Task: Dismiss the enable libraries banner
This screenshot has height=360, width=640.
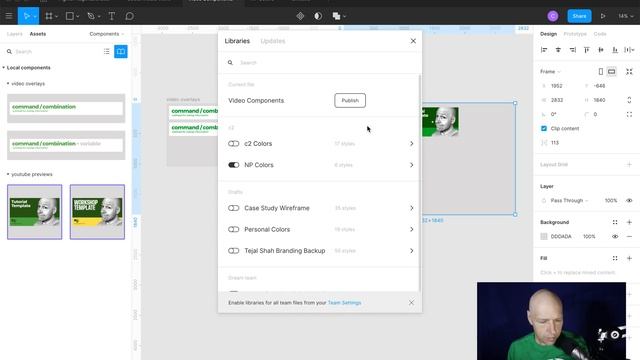Action: [411, 303]
